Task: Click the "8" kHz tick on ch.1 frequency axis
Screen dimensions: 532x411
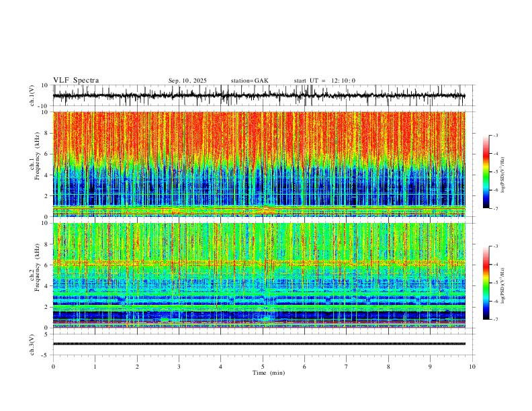Action: point(47,133)
